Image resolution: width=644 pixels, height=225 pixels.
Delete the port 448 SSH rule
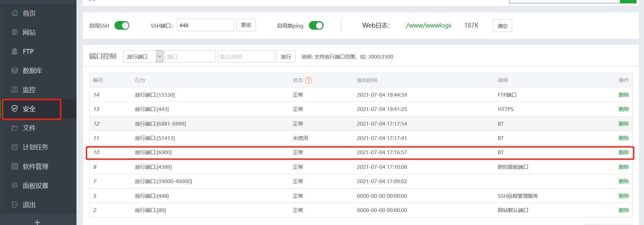[624, 196]
